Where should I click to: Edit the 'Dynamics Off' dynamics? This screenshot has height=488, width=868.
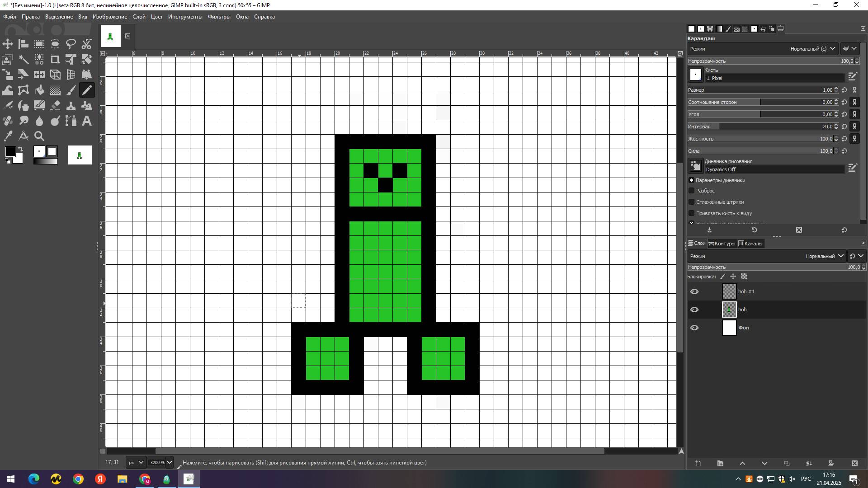click(x=853, y=168)
